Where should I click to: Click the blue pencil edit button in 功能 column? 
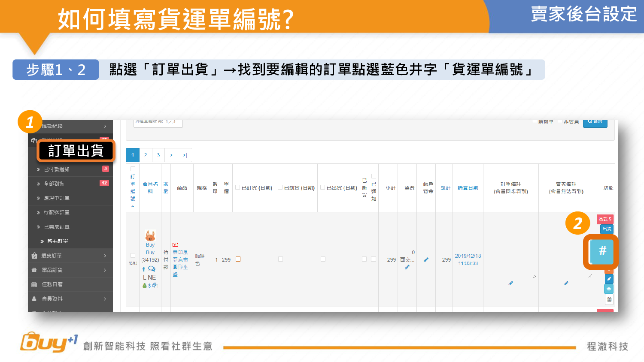click(609, 279)
